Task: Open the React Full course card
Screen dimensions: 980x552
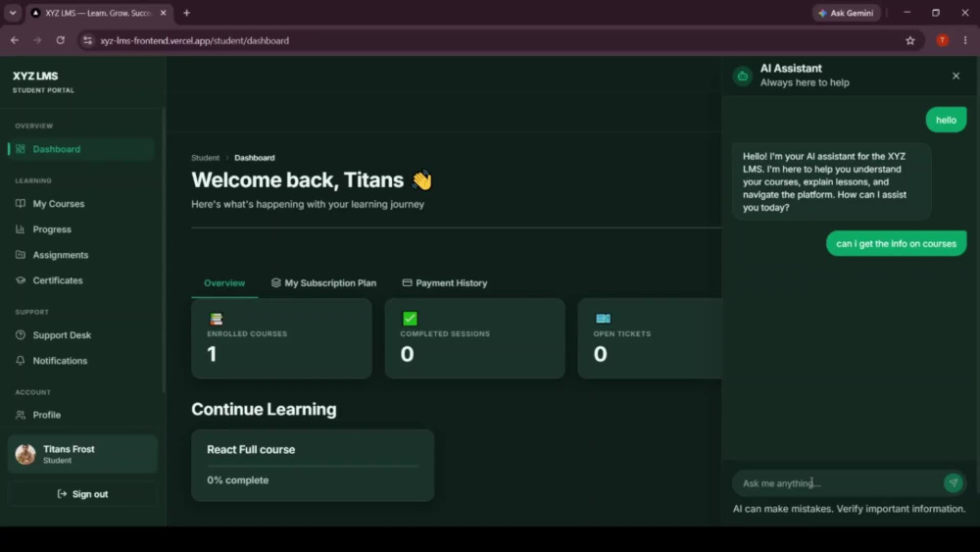Action: coord(313,465)
